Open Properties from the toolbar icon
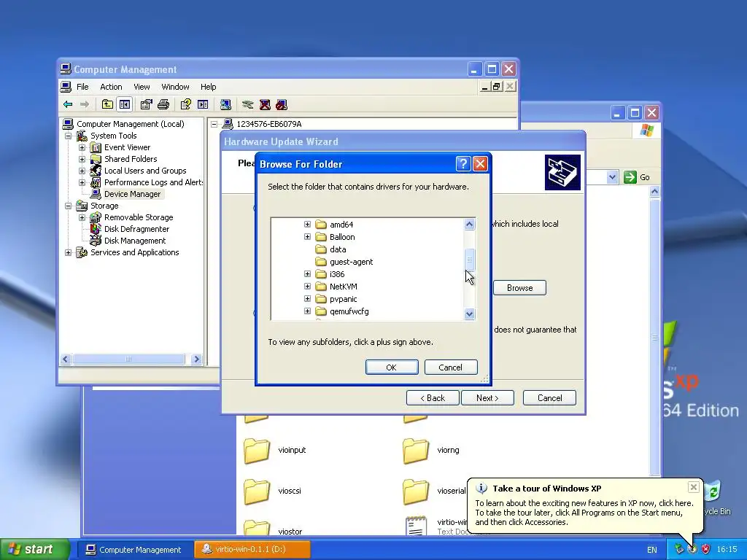This screenshot has height=560, width=747. pyautogui.click(x=146, y=104)
